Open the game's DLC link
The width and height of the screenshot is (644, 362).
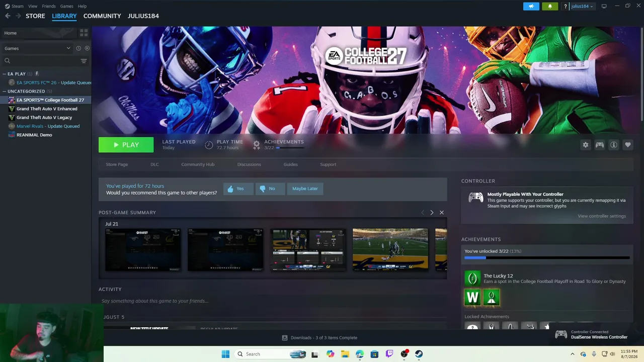click(x=154, y=164)
